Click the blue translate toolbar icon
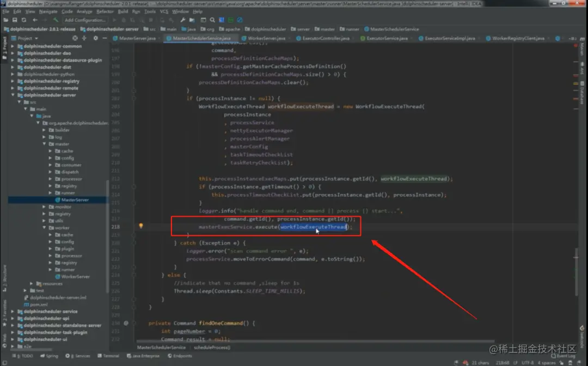 pyautogui.click(x=221, y=20)
